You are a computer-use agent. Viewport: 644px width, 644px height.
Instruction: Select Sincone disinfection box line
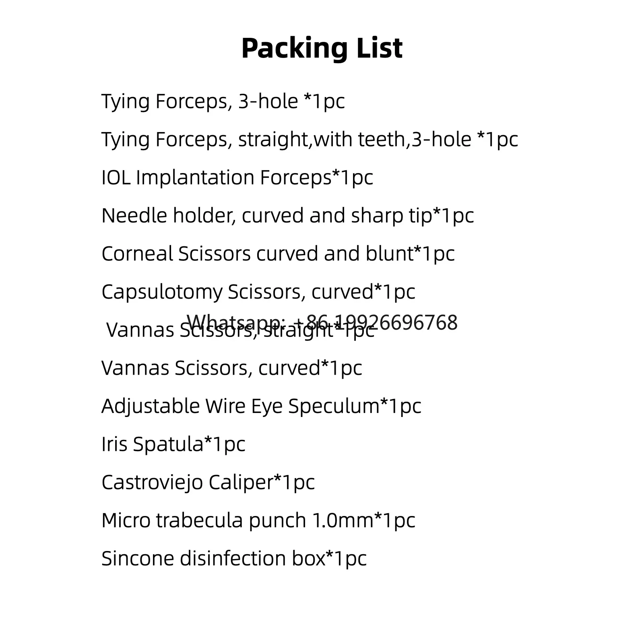click(x=234, y=558)
